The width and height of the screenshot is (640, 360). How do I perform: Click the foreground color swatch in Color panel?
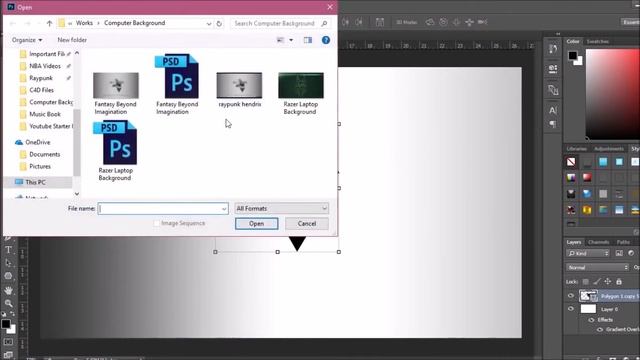coord(572,55)
